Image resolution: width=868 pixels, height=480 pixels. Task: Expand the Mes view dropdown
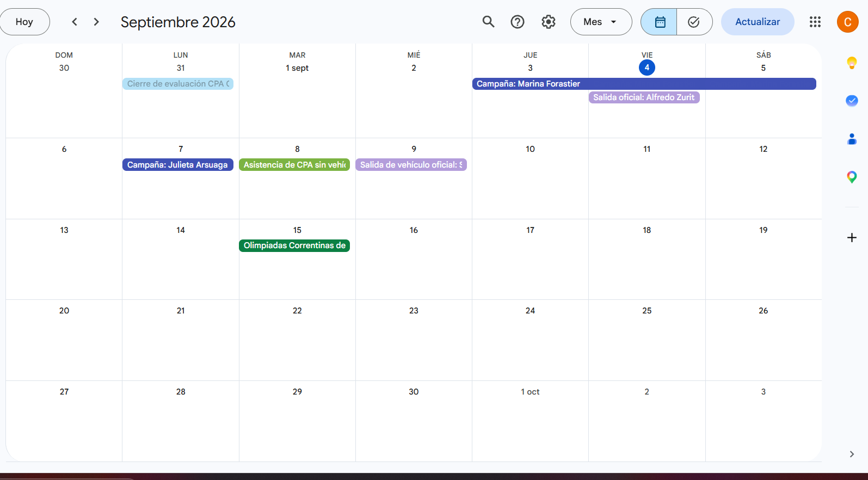(601, 22)
